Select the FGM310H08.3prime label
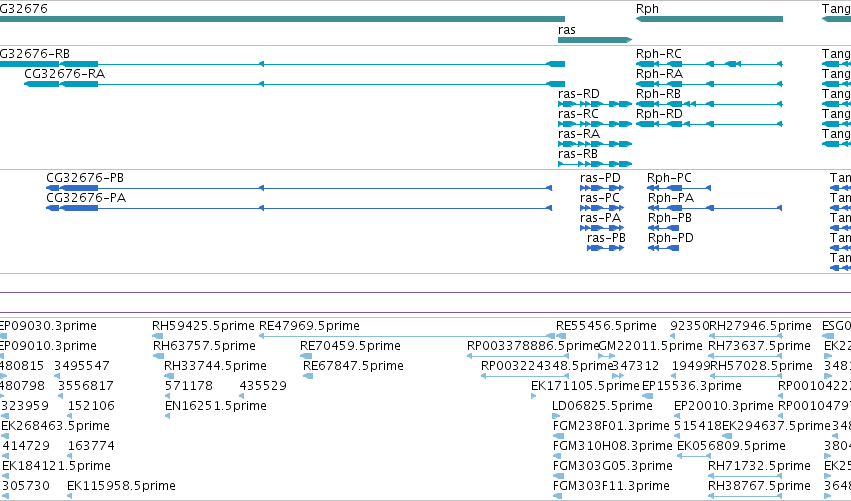Screen dimensions: 851x501 click(612, 446)
